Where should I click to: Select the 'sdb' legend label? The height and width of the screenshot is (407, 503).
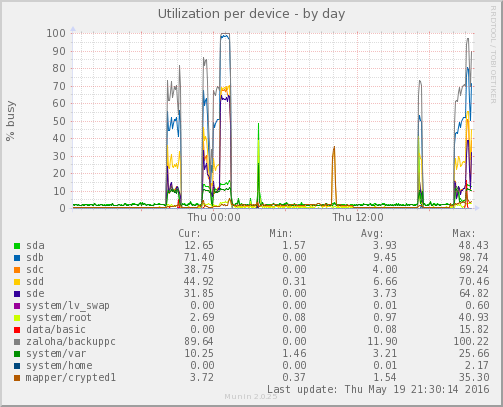coord(35,258)
